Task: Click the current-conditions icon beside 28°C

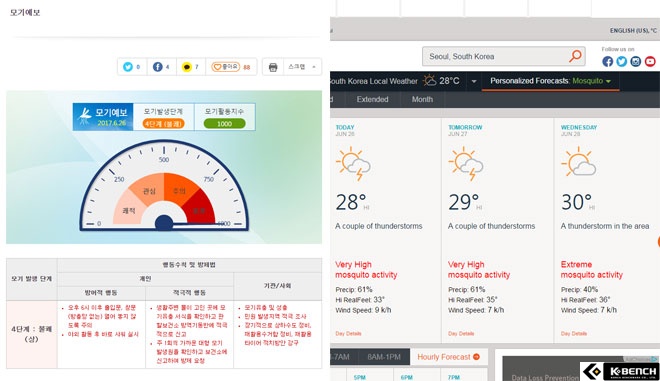Action: [x=429, y=80]
